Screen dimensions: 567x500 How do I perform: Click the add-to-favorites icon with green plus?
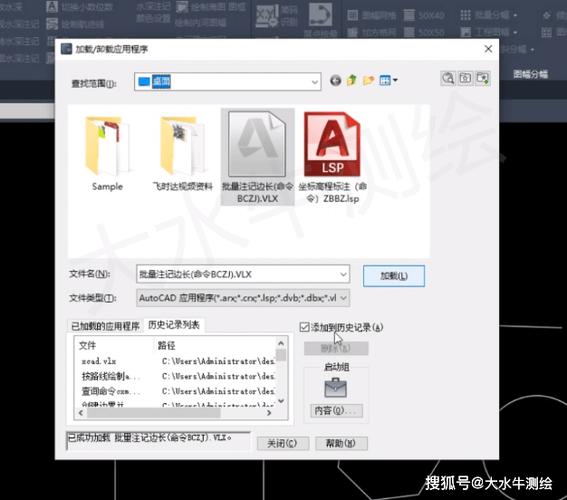pyautogui.click(x=483, y=78)
